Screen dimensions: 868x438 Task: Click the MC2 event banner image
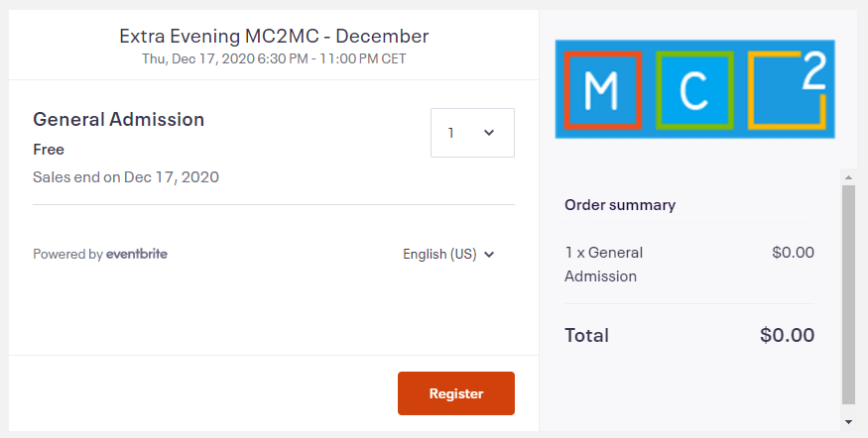(x=694, y=89)
